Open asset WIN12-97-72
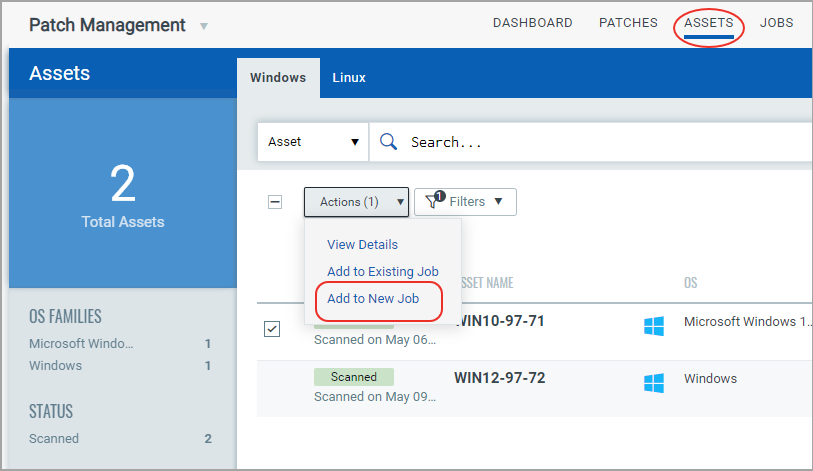 500,378
